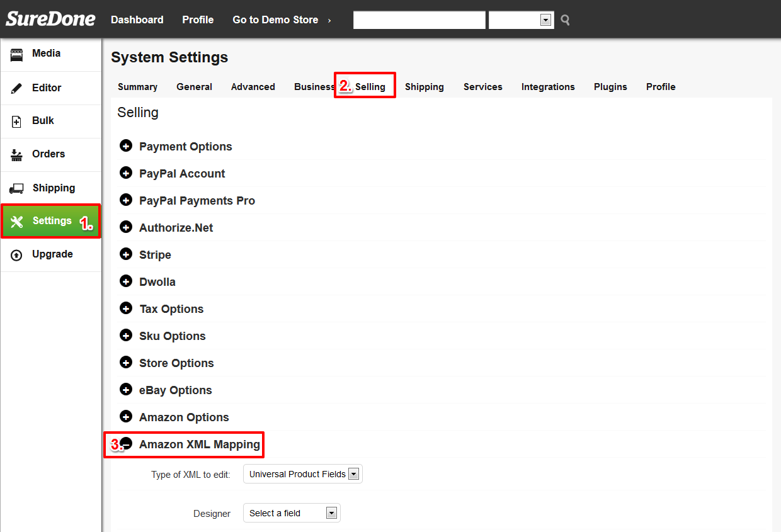
Task: Click the Editor pencil icon
Action: (x=16, y=88)
